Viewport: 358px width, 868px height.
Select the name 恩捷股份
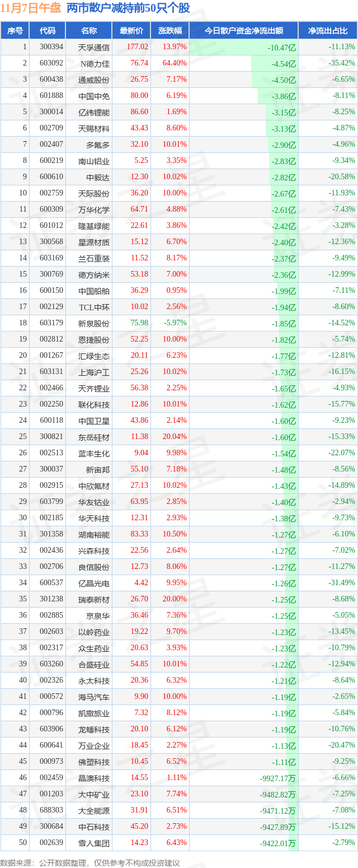click(94, 339)
